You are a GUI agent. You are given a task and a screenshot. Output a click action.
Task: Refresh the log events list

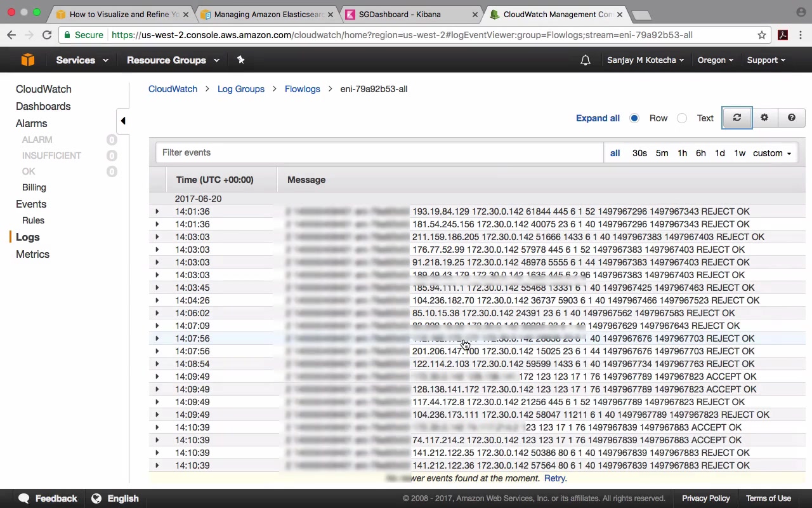click(737, 117)
